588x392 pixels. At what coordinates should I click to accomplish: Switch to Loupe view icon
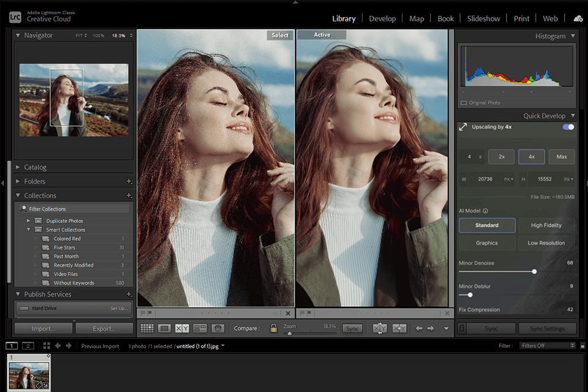coord(164,328)
